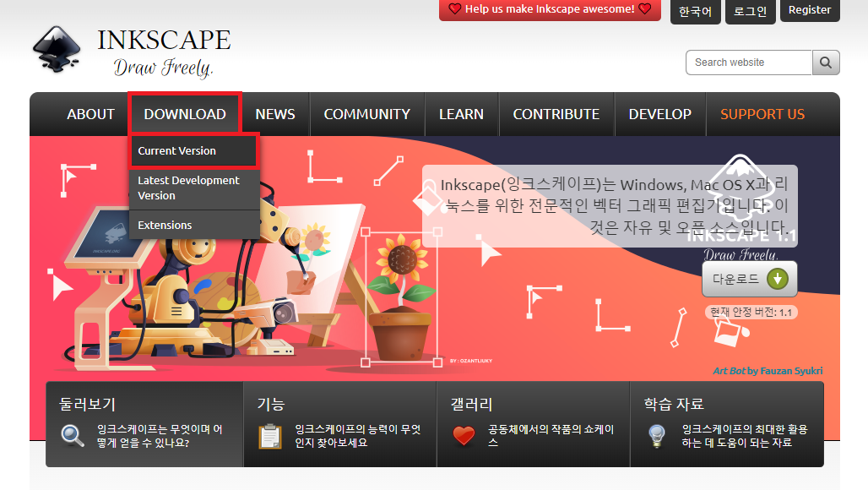The height and width of the screenshot is (490, 868).
Task: Open the 둘러보기 overview card
Action: click(144, 424)
